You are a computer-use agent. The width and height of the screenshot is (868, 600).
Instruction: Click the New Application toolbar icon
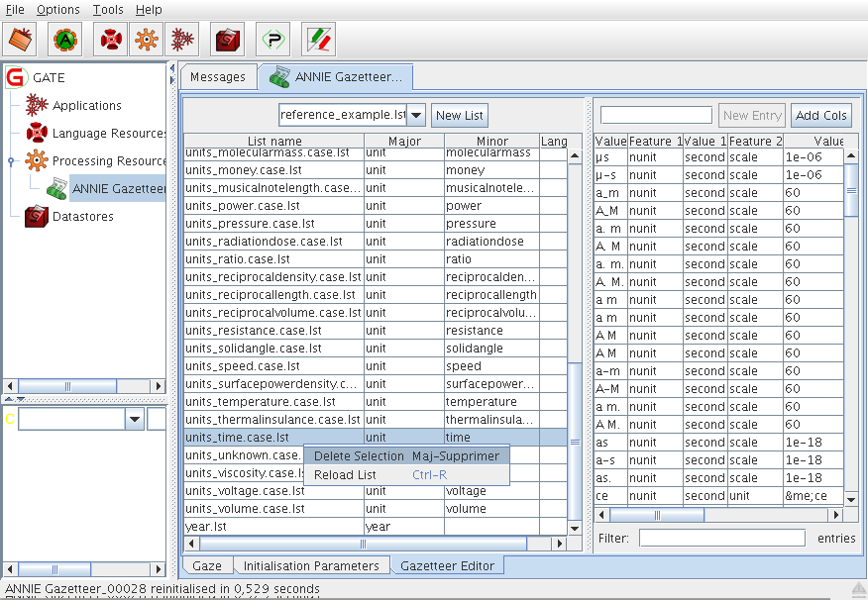(181, 40)
